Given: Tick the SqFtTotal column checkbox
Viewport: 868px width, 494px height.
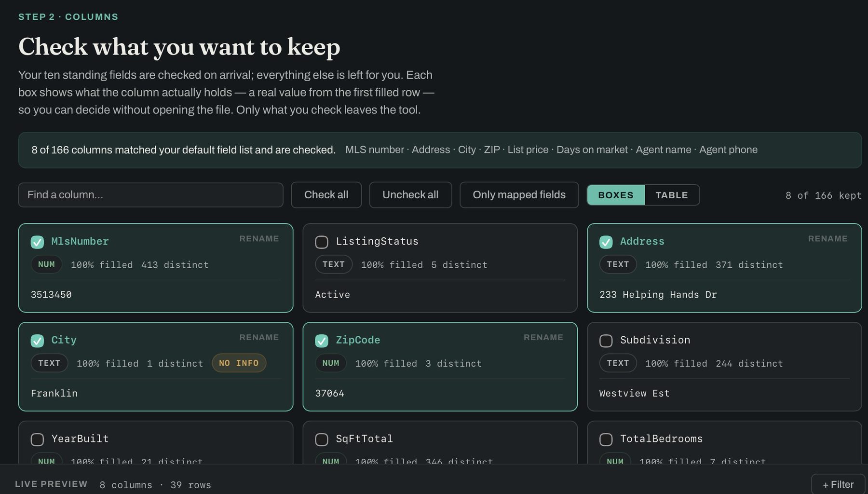Looking at the screenshot, I should (x=322, y=439).
